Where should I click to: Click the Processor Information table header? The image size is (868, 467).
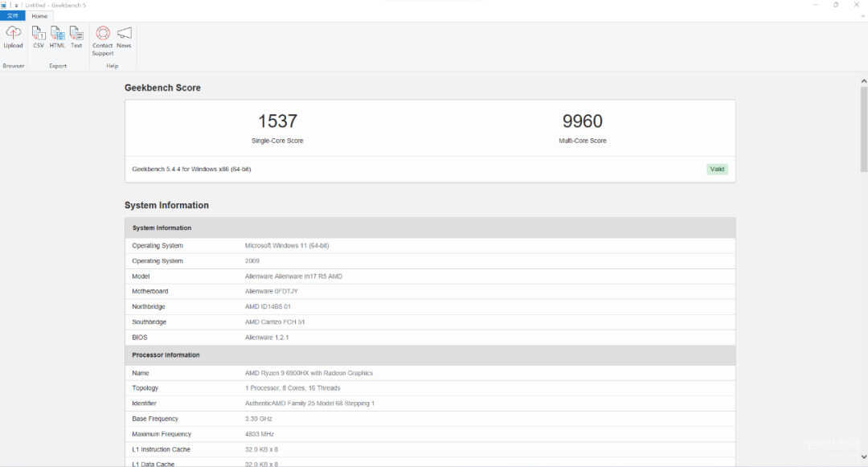(x=430, y=355)
